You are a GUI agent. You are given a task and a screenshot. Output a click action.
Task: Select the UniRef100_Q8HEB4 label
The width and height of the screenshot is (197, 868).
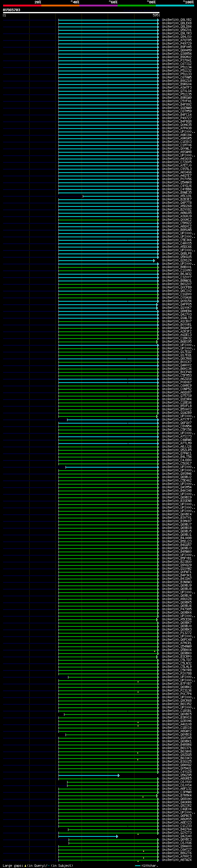coord(176,311)
